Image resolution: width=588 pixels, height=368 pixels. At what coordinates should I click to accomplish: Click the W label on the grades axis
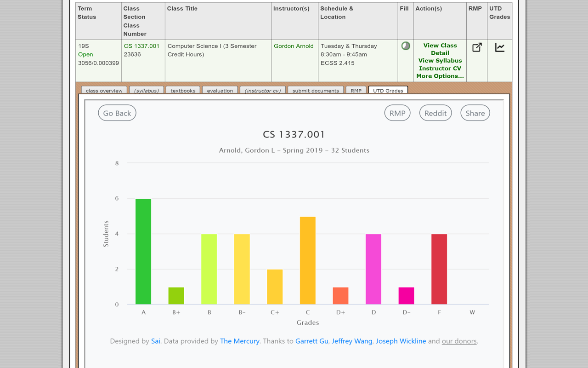tap(472, 312)
